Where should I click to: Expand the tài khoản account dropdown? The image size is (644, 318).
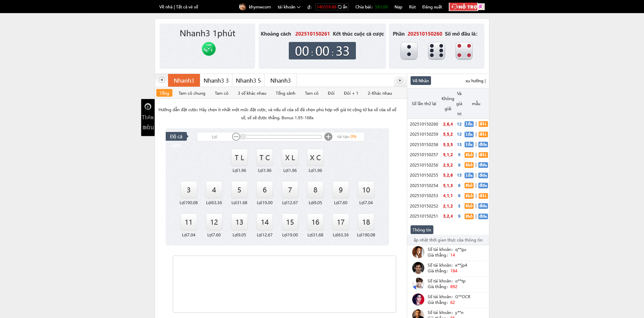[289, 7]
